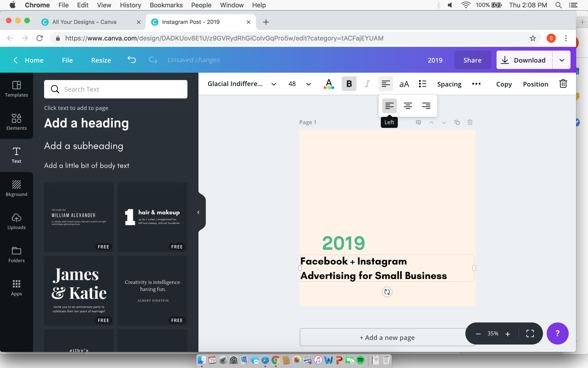Open the font size dropdown arrow
This screenshot has height=368, width=588.
tap(308, 84)
